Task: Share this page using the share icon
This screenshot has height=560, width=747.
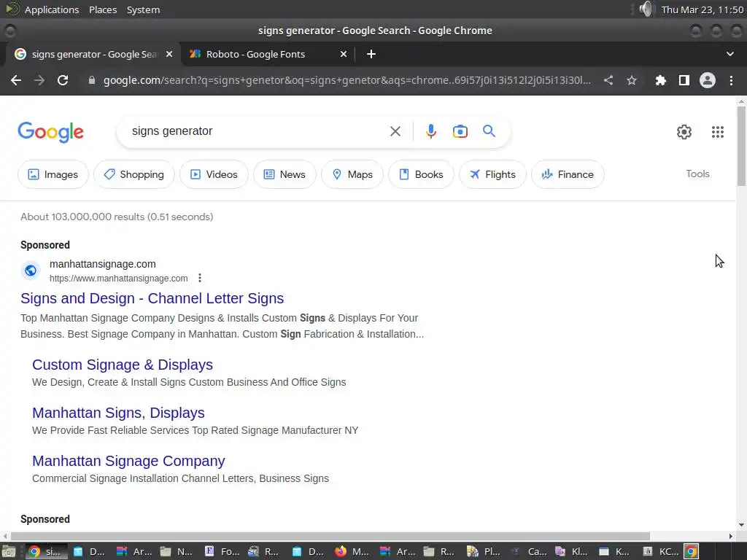Action: (x=608, y=80)
